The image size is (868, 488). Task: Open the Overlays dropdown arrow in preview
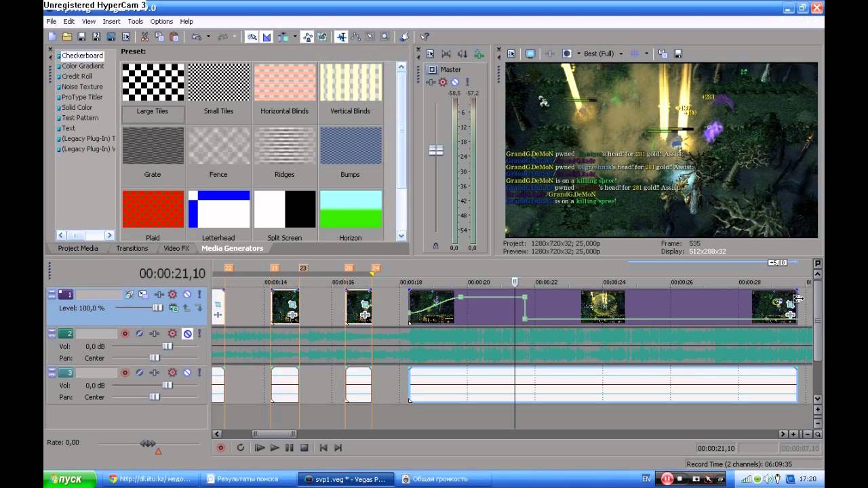coord(646,54)
